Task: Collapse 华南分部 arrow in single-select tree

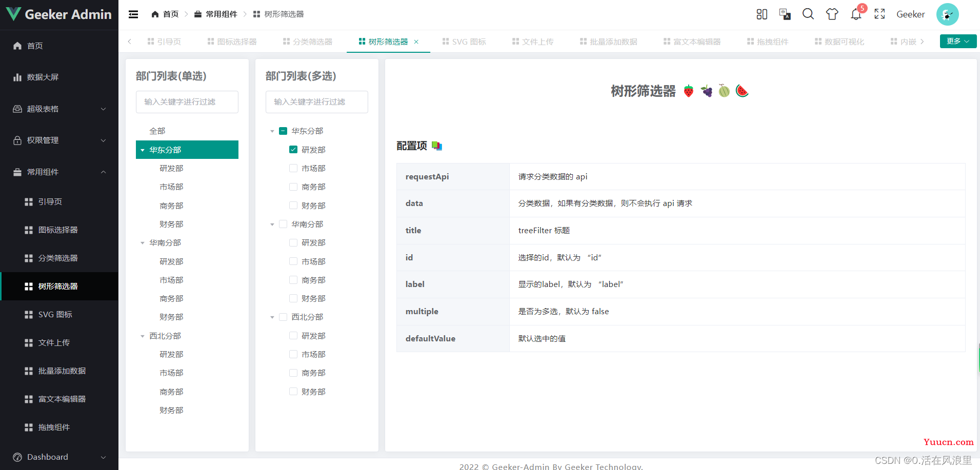Action: coord(143,243)
